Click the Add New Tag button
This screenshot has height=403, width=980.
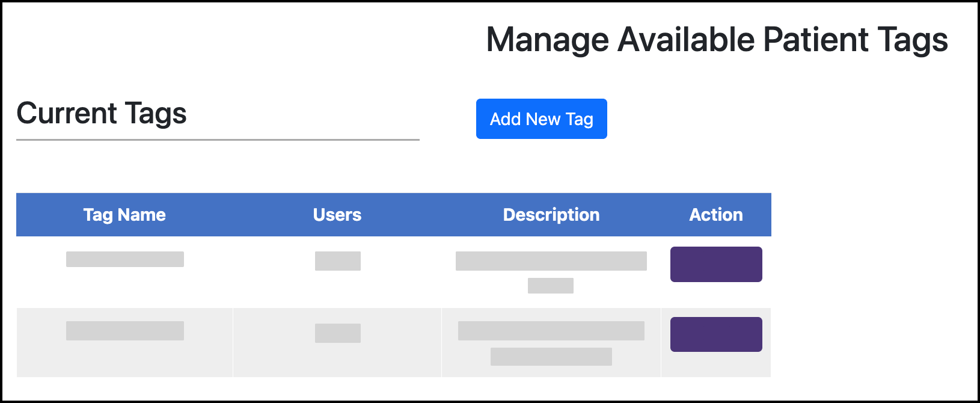(541, 119)
